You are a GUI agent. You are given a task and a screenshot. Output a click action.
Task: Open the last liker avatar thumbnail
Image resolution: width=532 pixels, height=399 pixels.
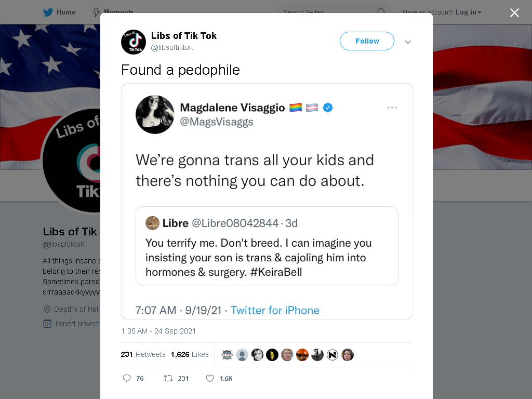click(348, 355)
